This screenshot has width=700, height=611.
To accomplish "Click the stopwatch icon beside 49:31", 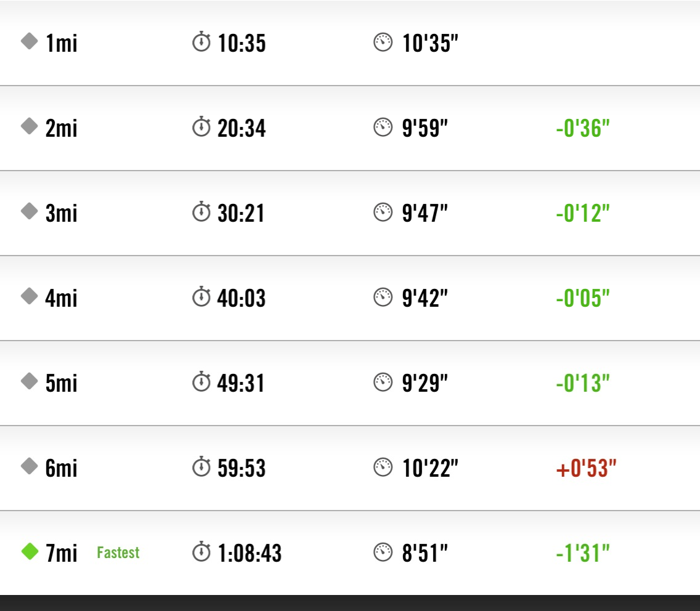I will click(x=201, y=381).
